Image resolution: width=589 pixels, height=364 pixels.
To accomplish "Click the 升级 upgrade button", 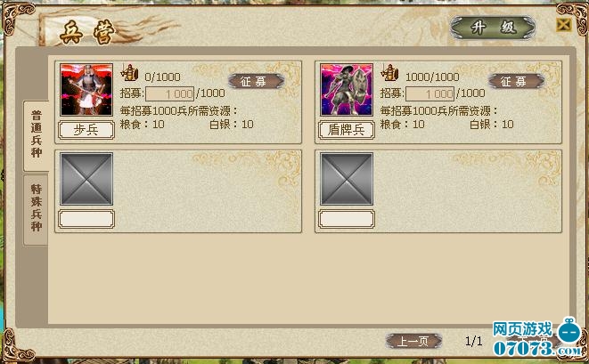I will coord(493,28).
